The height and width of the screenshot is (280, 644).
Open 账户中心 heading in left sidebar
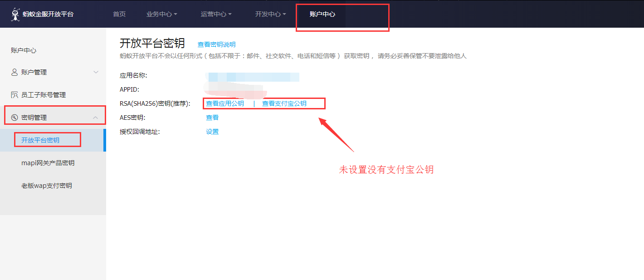pos(24,50)
